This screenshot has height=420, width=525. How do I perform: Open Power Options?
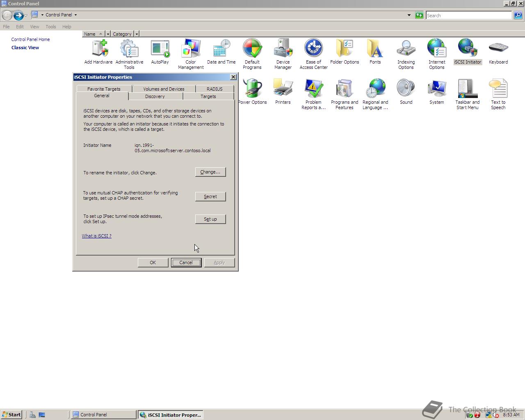[252, 91]
